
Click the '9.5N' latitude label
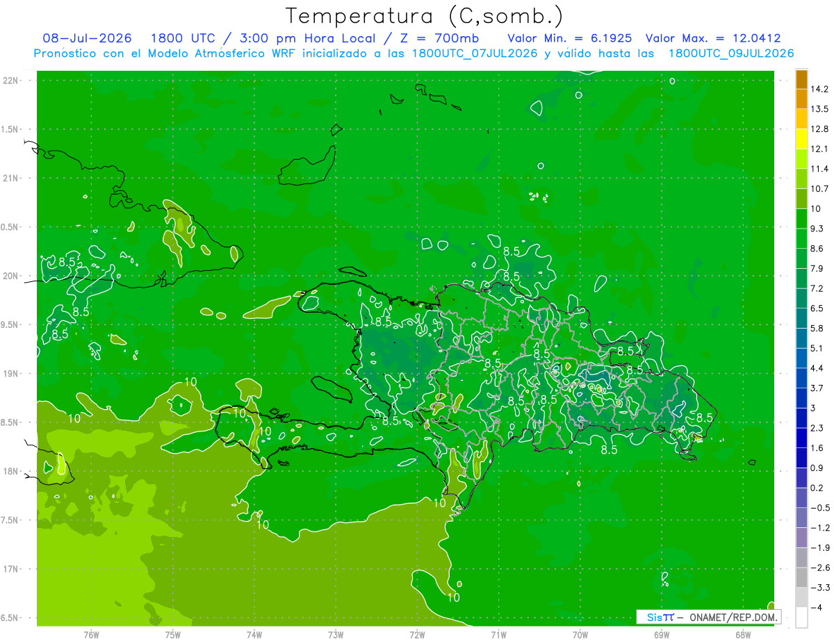(10, 325)
